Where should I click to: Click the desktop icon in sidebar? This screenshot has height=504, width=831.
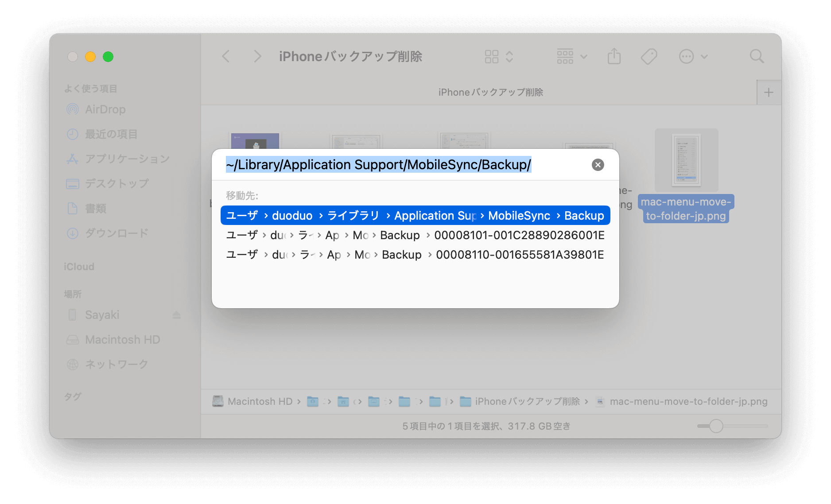pyautogui.click(x=73, y=184)
